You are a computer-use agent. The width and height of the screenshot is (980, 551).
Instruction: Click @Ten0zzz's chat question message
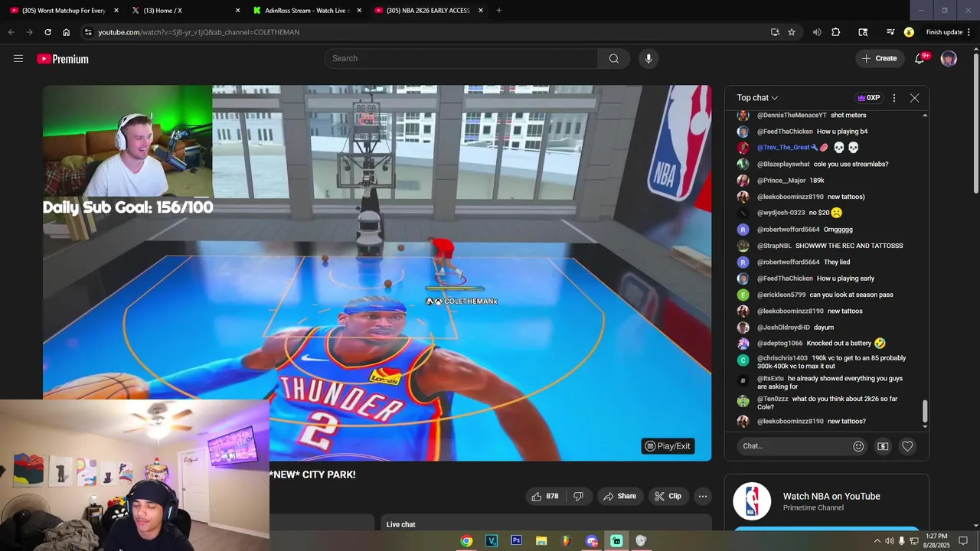tap(827, 403)
